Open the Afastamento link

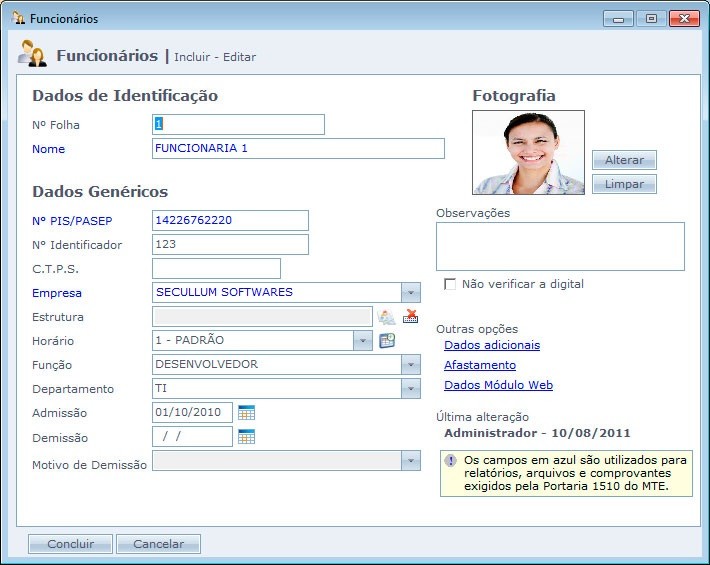(479, 365)
